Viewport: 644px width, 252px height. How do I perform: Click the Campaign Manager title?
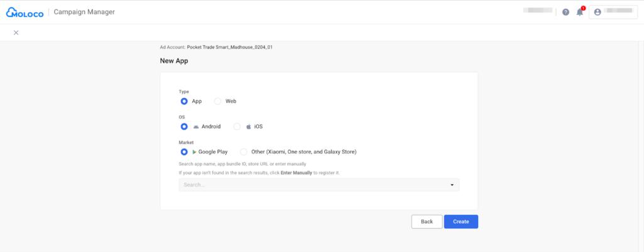84,12
